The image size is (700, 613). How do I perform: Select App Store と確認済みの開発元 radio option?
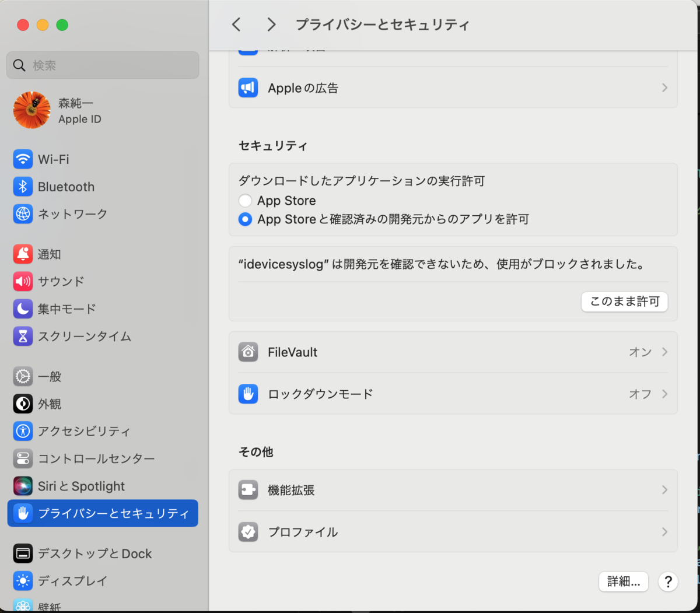click(x=245, y=219)
